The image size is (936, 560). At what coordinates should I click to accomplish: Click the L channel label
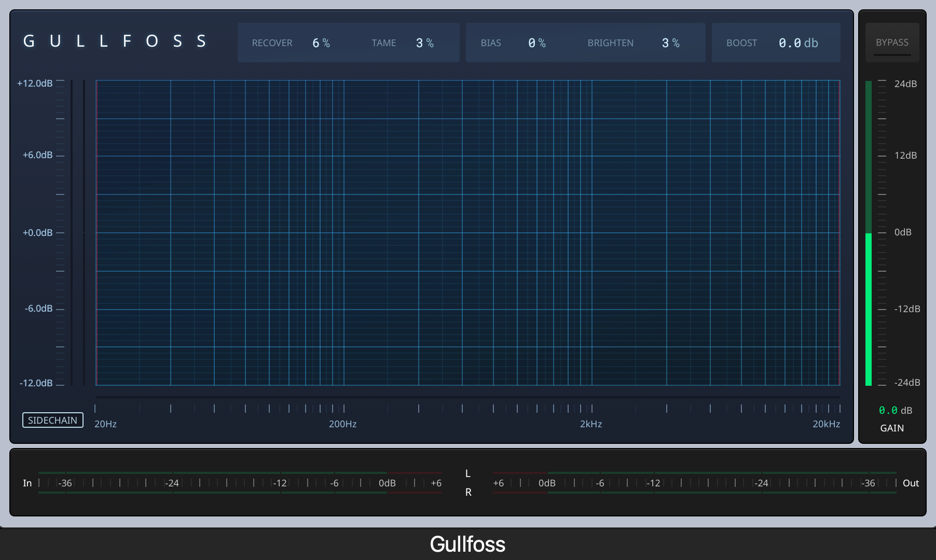click(468, 473)
